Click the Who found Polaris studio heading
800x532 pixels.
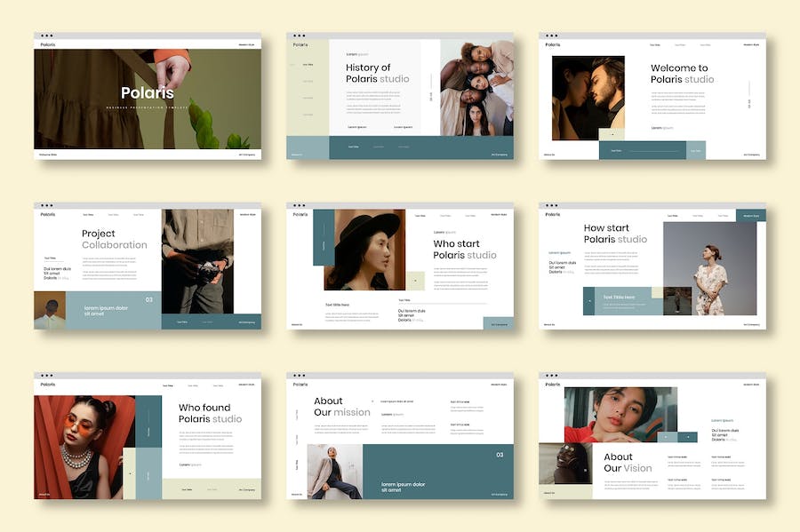pyautogui.click(x=210, y=413)
